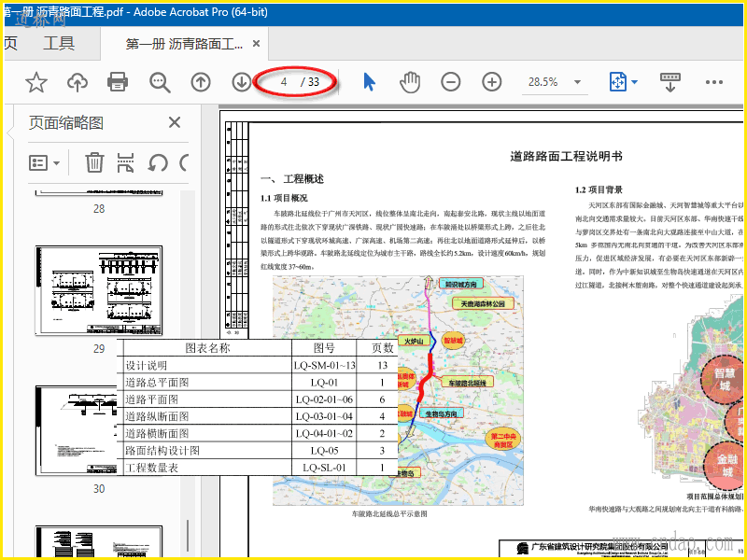Delete selected page with trash icon

94,162
